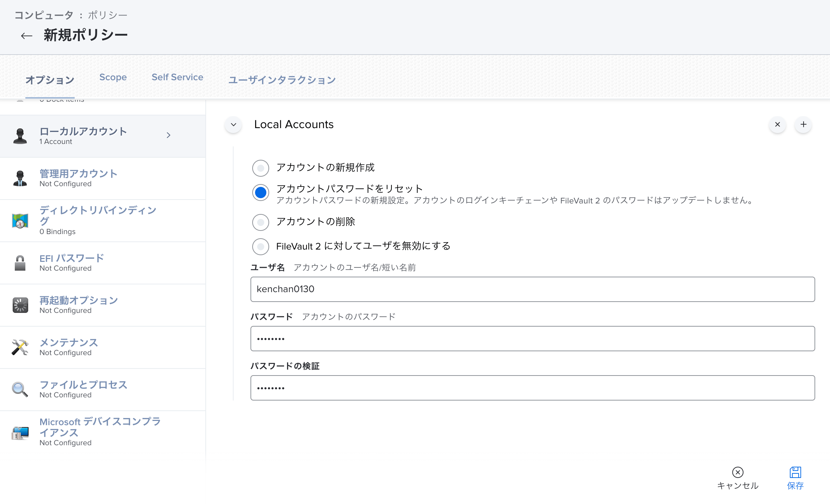Click the Management Account suited user icon
This screenshot has width=830, height=504.
(20, 178)
